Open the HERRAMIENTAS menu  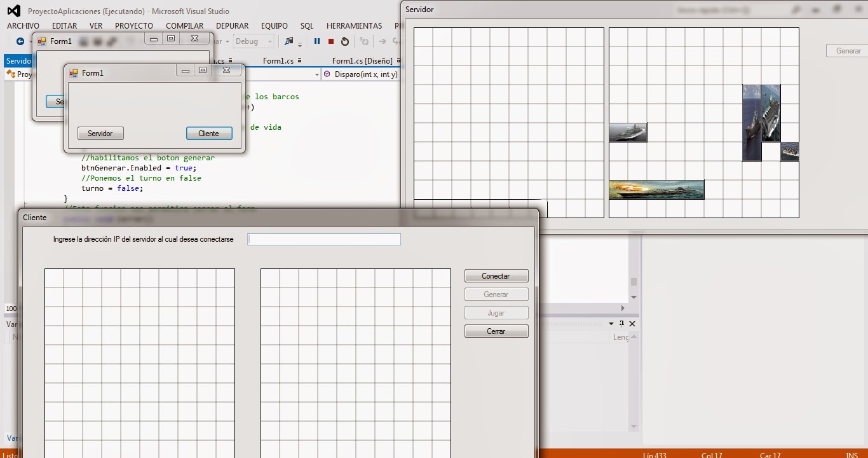pos(355,26)
